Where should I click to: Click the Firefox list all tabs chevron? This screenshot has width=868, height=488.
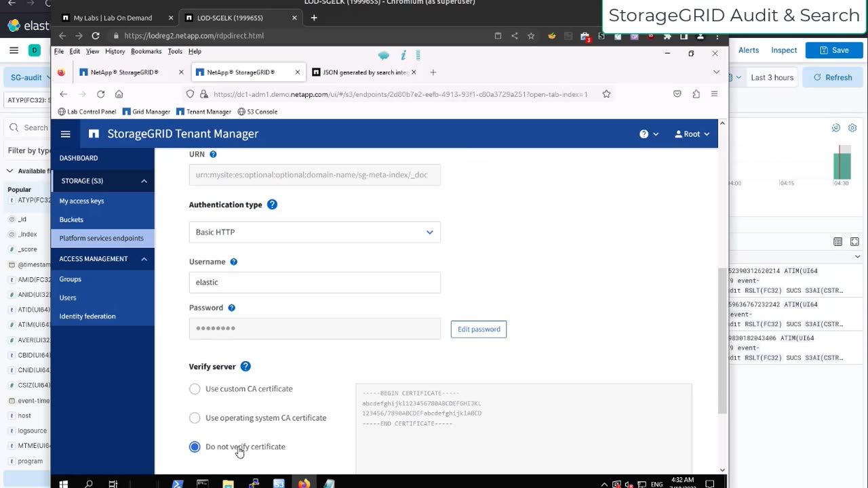click(x=716, y=73)
